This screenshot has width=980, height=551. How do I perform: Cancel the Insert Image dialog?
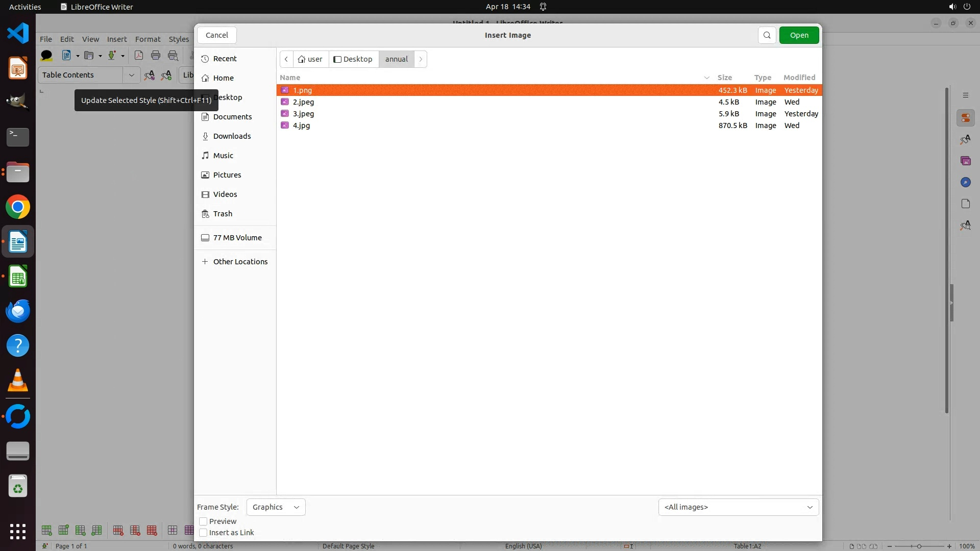(x=217, y=35)
